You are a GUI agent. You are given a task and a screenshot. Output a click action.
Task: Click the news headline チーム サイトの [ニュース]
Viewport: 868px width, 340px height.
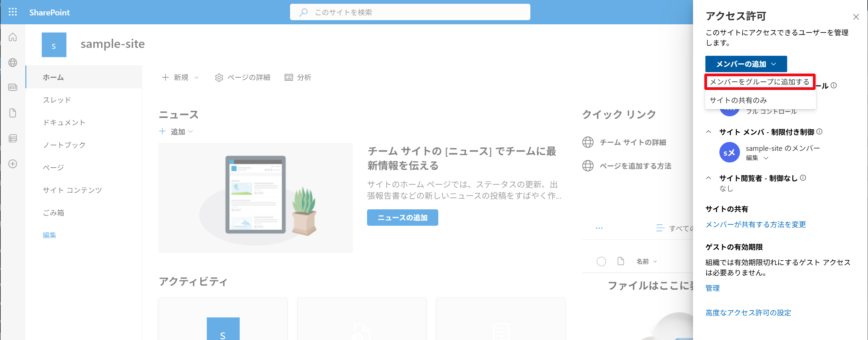click(x=462, y=158)
